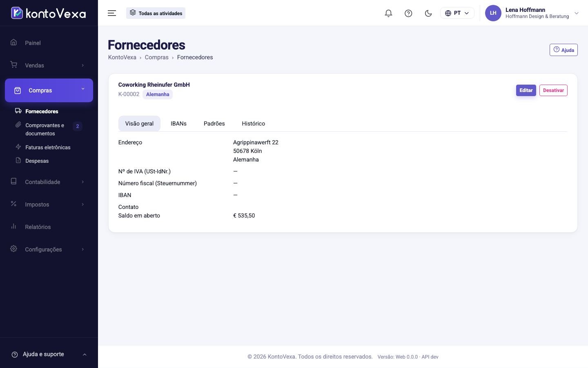Click the Despesas document icon

[x=18, y=160]
